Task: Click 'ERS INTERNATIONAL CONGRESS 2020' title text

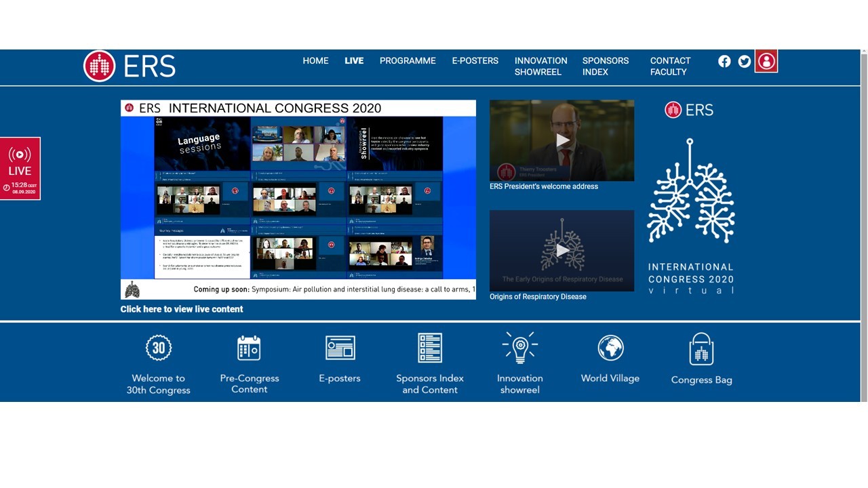Action: (260, 108)
